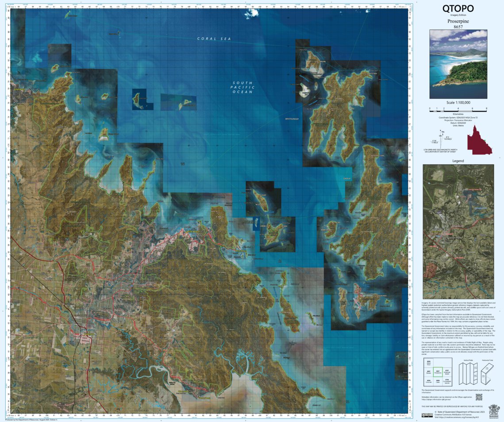Select the Creative Commons attribution badge
The image size is (504, 422).
click(427, 415)
